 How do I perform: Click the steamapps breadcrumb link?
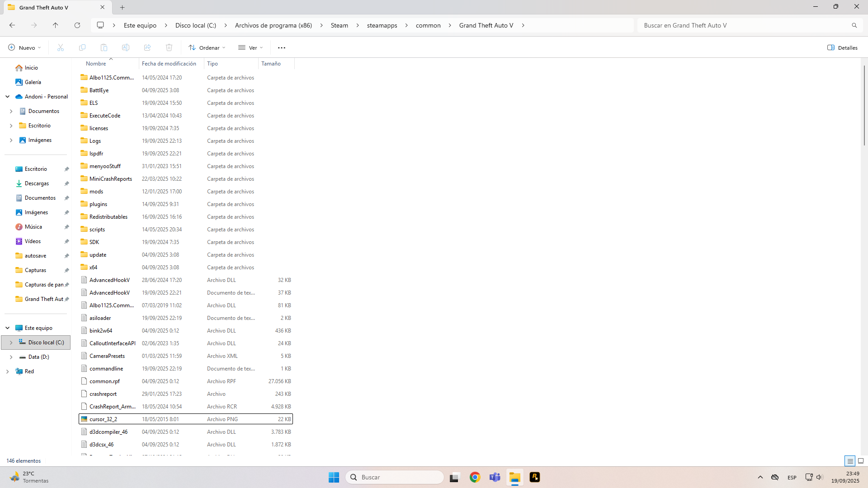tap(382, 25)
